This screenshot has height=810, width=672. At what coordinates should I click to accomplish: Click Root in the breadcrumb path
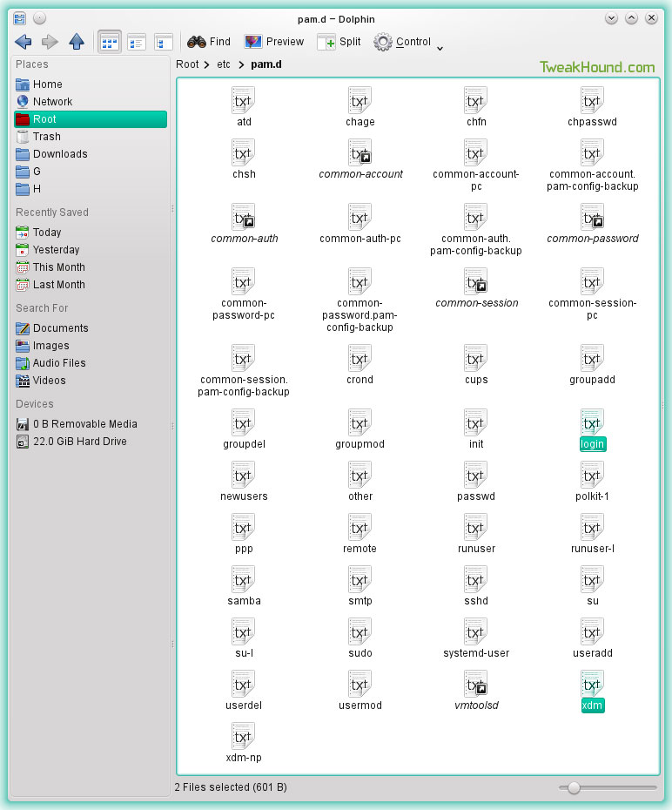187,64
